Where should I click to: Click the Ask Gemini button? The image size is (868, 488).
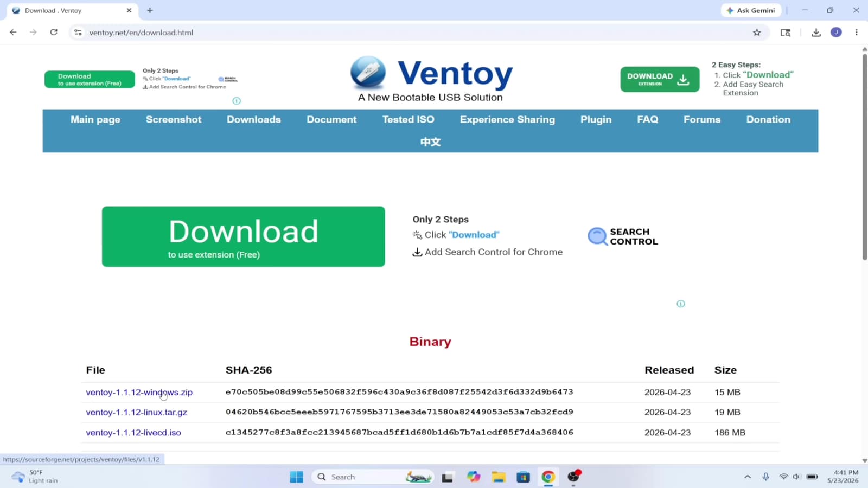(x=751, y=10)
